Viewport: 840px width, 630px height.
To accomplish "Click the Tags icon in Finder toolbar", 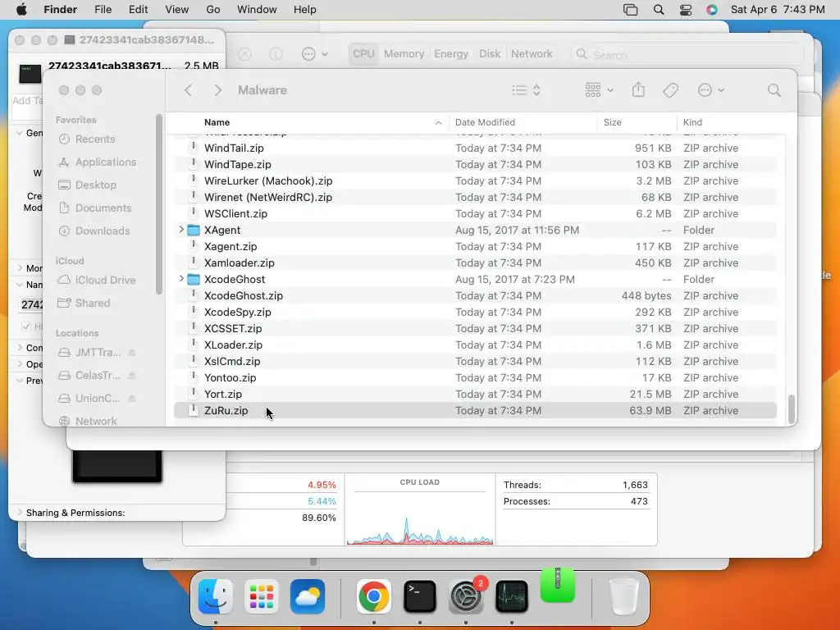I will 670,90.
